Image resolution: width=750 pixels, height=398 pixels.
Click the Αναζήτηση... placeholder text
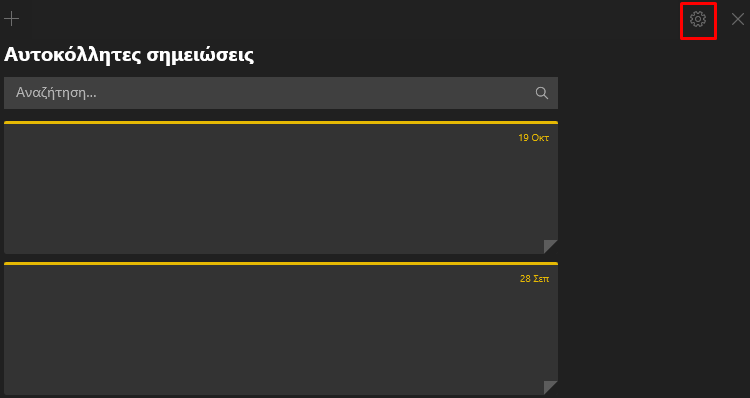56,93
